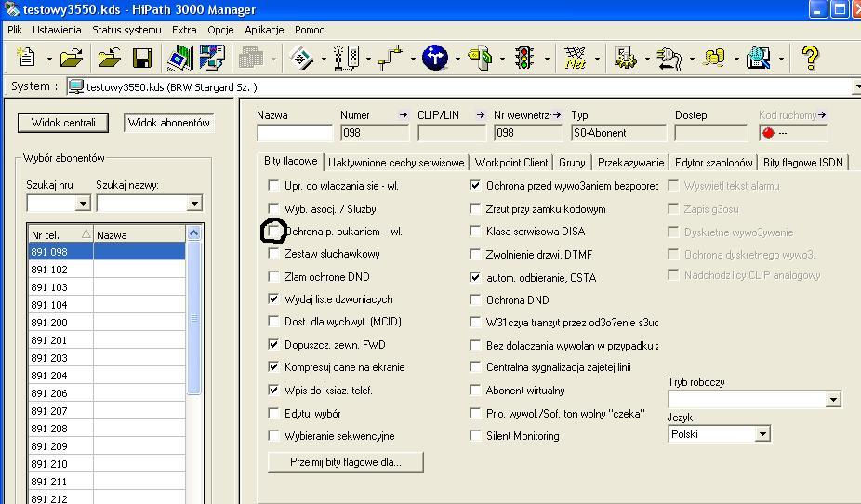Click the traffic light toolbar icon
The image size is (861, 504).
tap(524, 58)
